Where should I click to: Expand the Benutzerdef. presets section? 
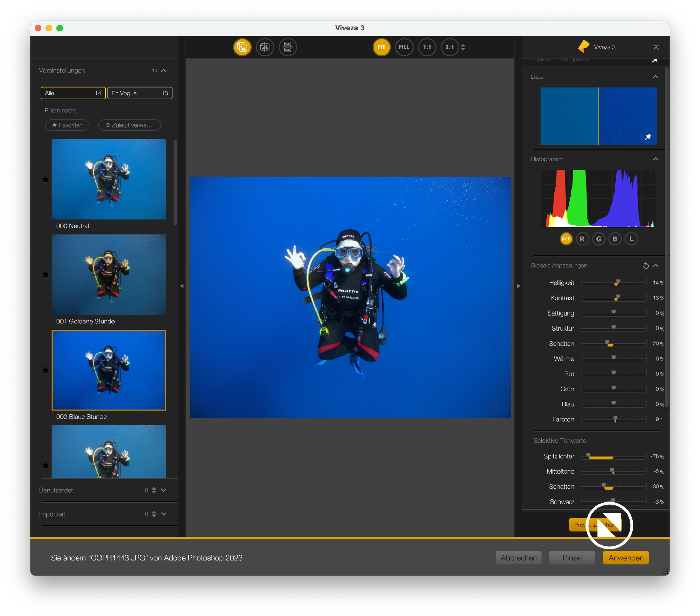(x=164, y=490)
